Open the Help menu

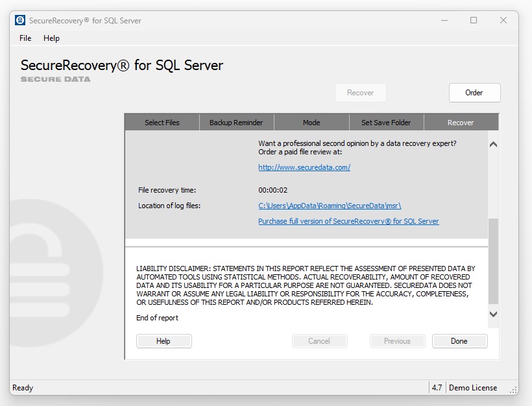52,38
